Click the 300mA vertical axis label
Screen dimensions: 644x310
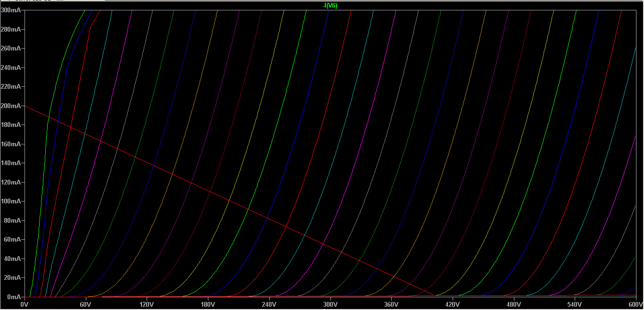10,10
